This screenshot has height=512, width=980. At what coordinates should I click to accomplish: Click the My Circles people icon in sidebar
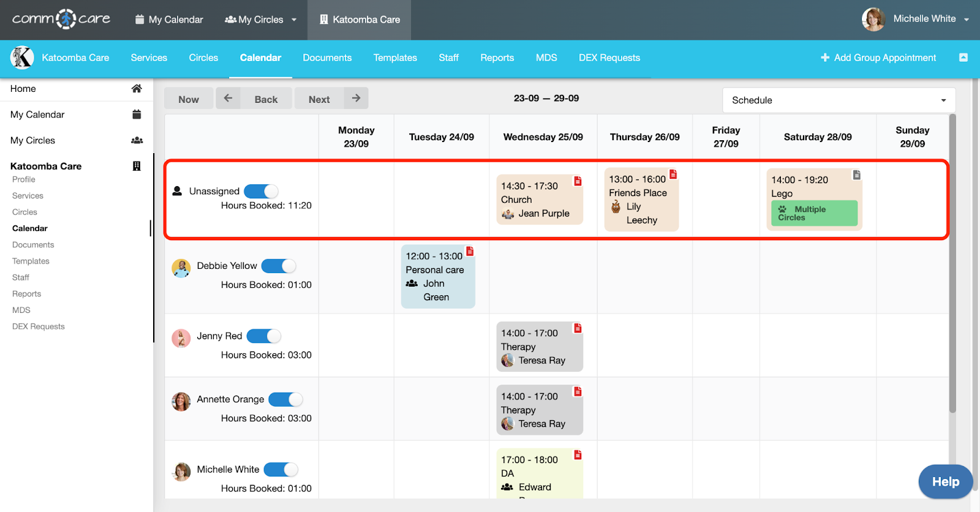(137, 140)
